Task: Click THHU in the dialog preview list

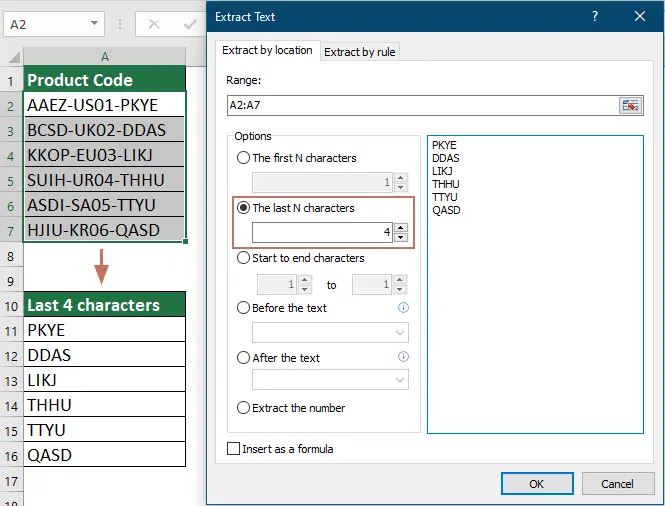Action: tap(445, 184)
